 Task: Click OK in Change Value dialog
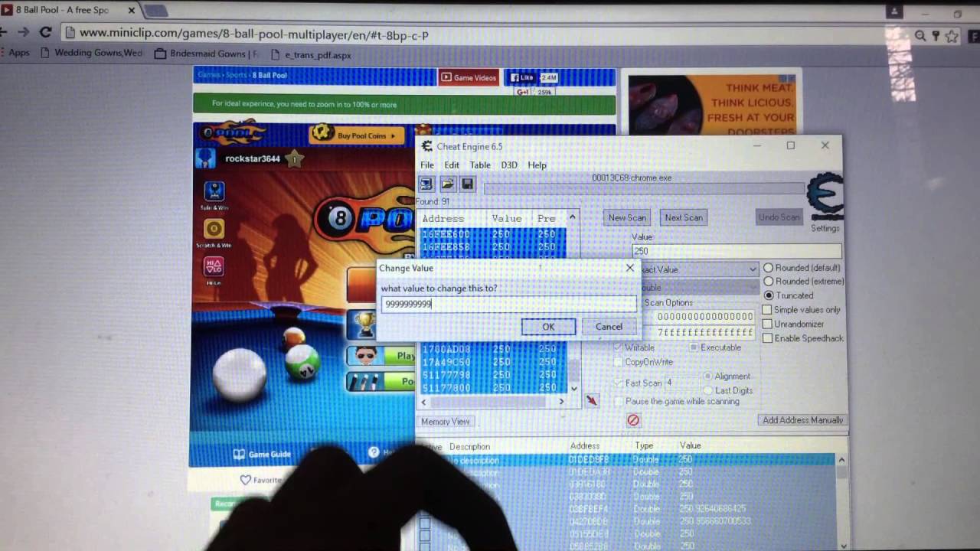click(548, 327)
